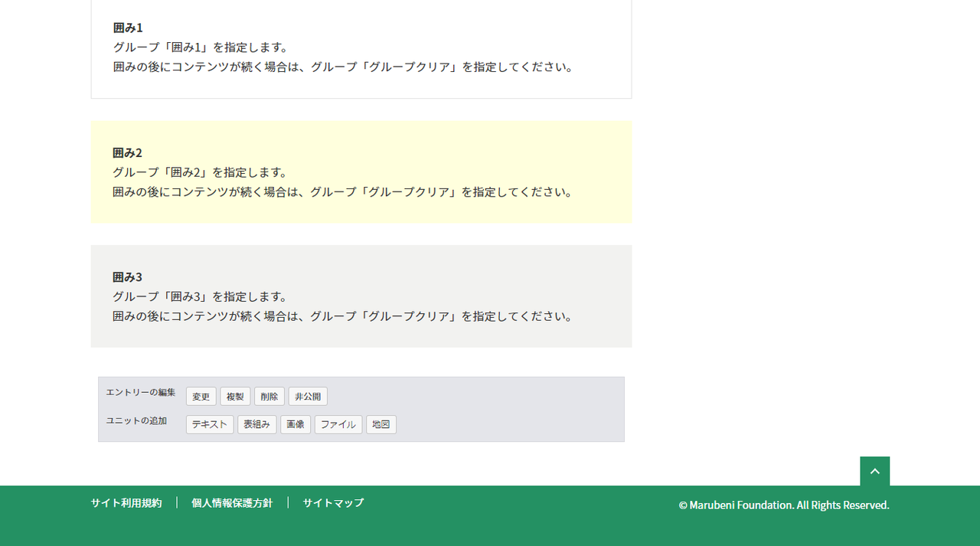This screenshot has width=980, height=546.
Task: Open the 個人情報保護方針 footer link
Action: (232, 503)
